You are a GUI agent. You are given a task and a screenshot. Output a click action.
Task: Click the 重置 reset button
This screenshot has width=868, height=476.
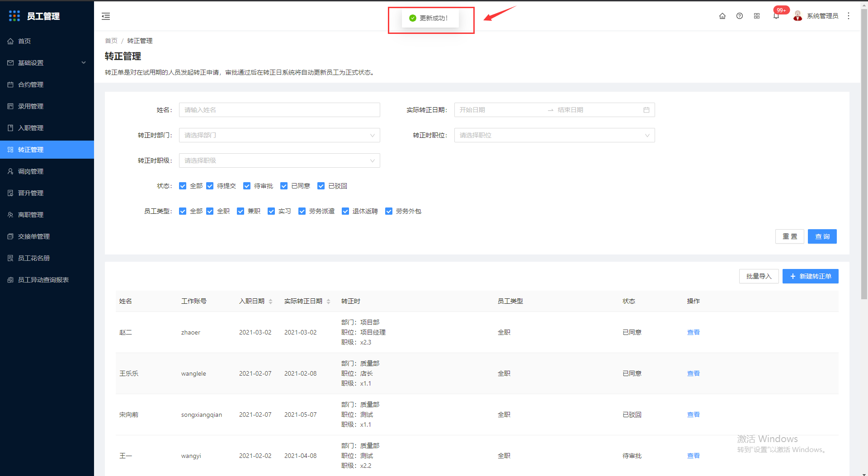tap(790, 236)
